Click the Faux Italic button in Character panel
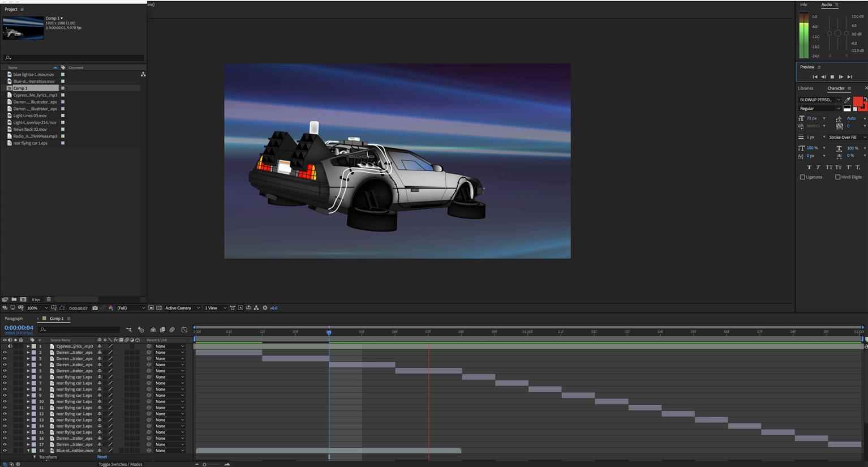Image resolution: width=868 pixels, height=467 pixels. pyautogui.click(x=818, y=168)
